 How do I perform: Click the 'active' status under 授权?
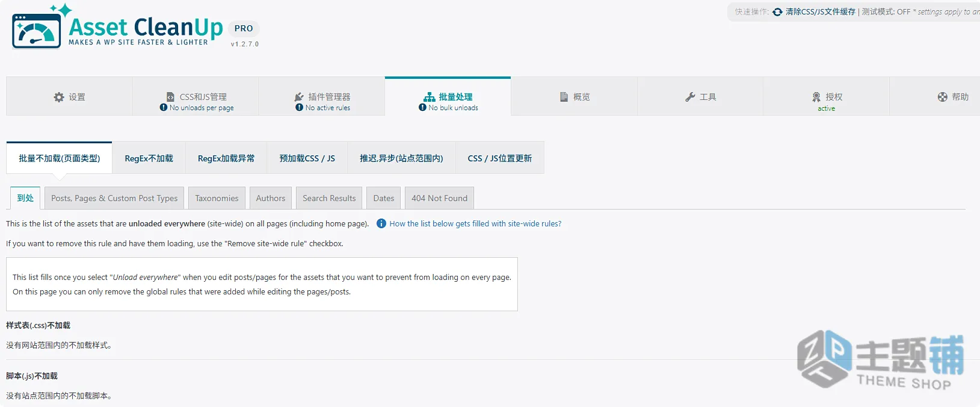pyautogui.click(x=827, y=108)
